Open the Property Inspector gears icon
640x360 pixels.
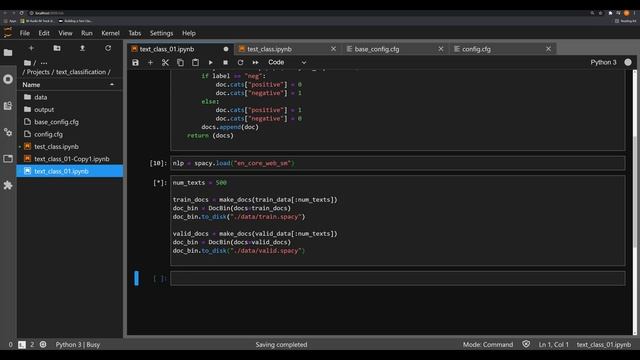tap(8, 132)
